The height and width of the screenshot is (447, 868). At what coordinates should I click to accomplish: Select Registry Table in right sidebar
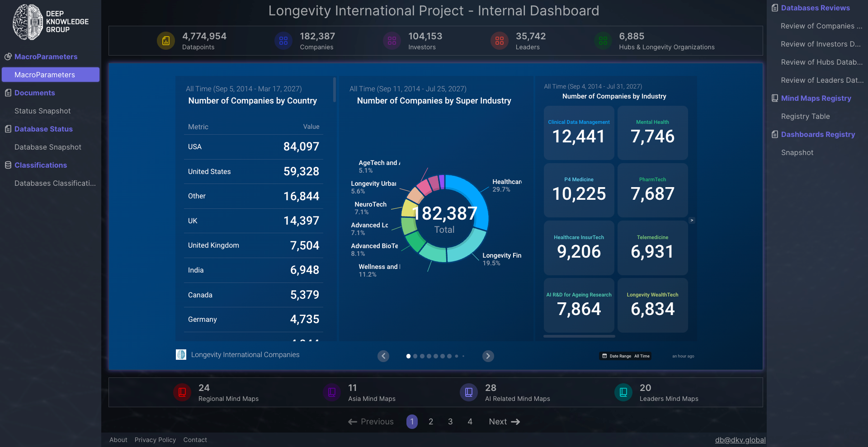tap(805, 117)
